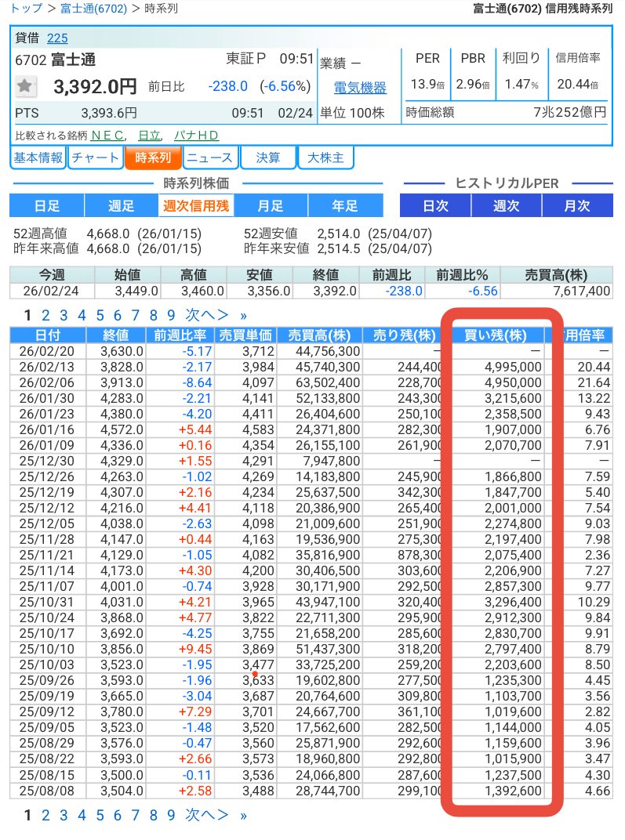Go to page 7 in bottom pagination
Viewport: 625px width, 840px height.
point(135,816)
